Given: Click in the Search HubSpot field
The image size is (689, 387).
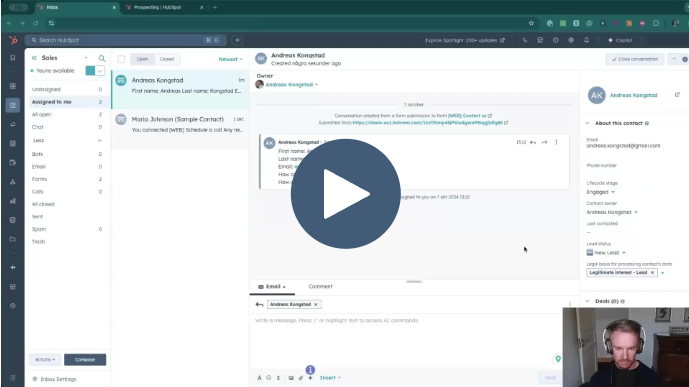Looking at the screenshot, I should click(125, 40).
